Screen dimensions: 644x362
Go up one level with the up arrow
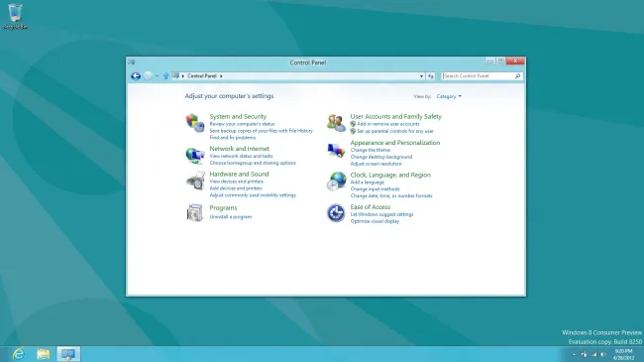[x=165, y=76]
